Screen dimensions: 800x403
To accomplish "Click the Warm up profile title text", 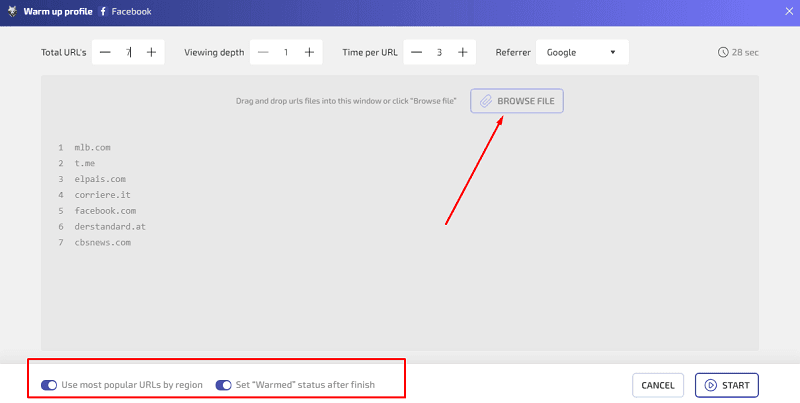I will [x=58, y=11].
